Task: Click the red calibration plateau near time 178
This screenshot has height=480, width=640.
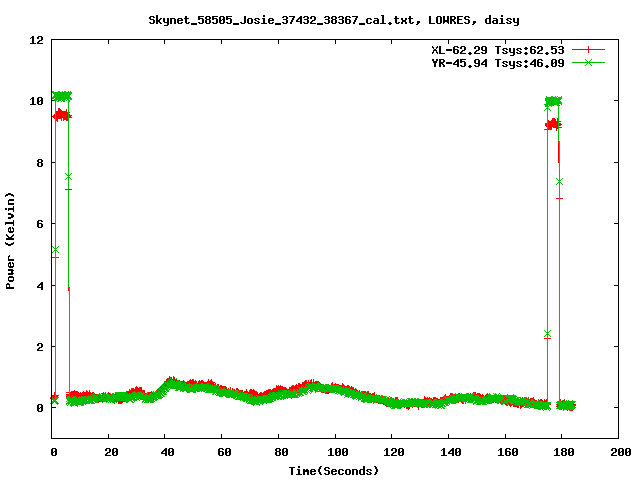Action: [553, 124]
